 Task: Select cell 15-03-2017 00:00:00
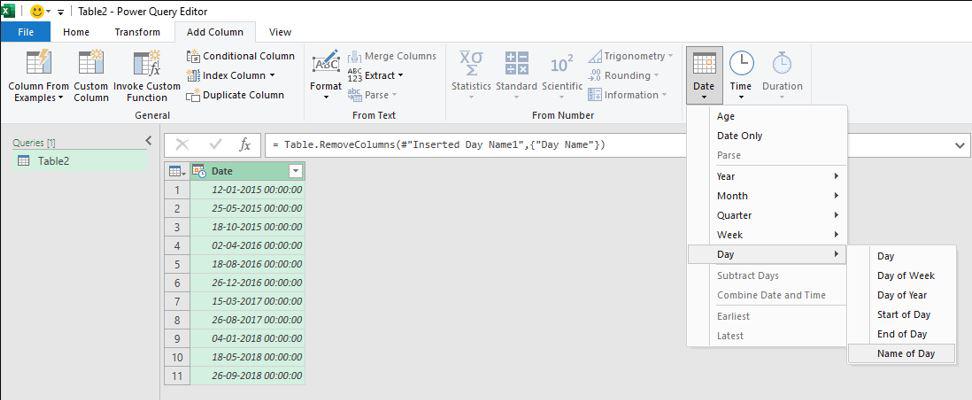(248, 301)
